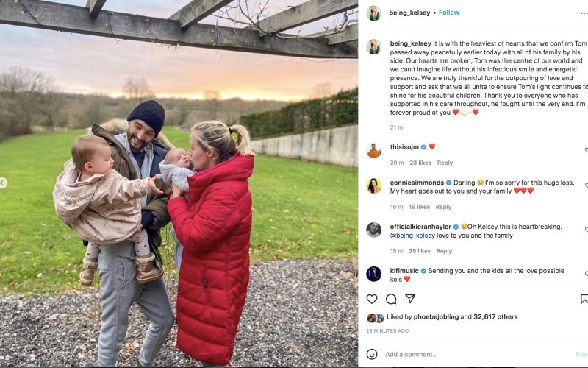Image resolution: width=588 pixels, height=368 pixels.
Task: Follow the being_kelsey account
Action: coord(449,13)
